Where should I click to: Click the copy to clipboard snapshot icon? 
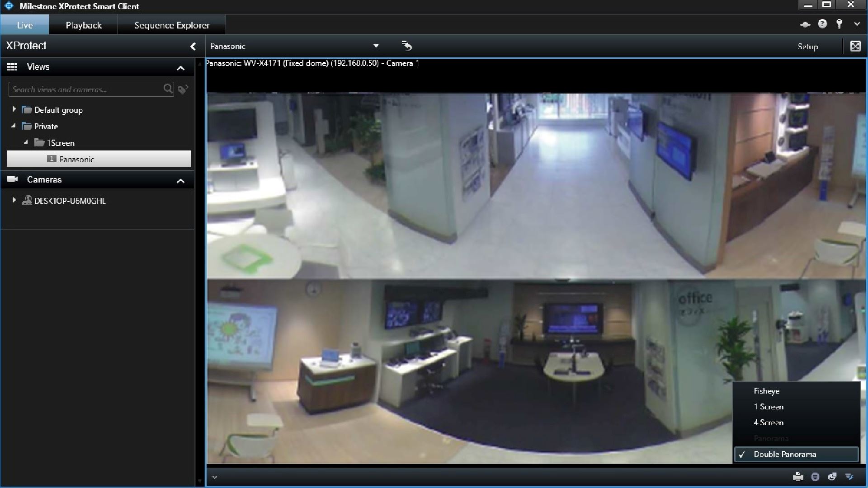pos(832,477)
